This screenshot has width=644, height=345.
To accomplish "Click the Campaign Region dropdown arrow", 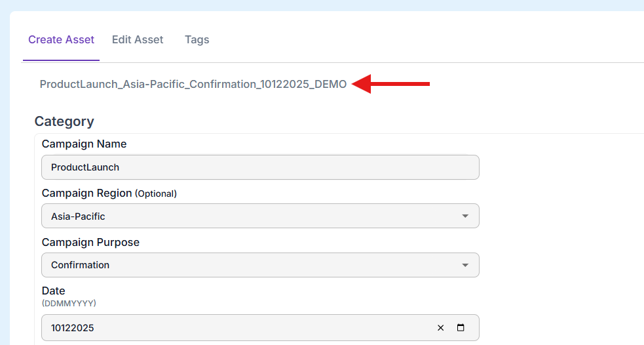I will 465,216.
